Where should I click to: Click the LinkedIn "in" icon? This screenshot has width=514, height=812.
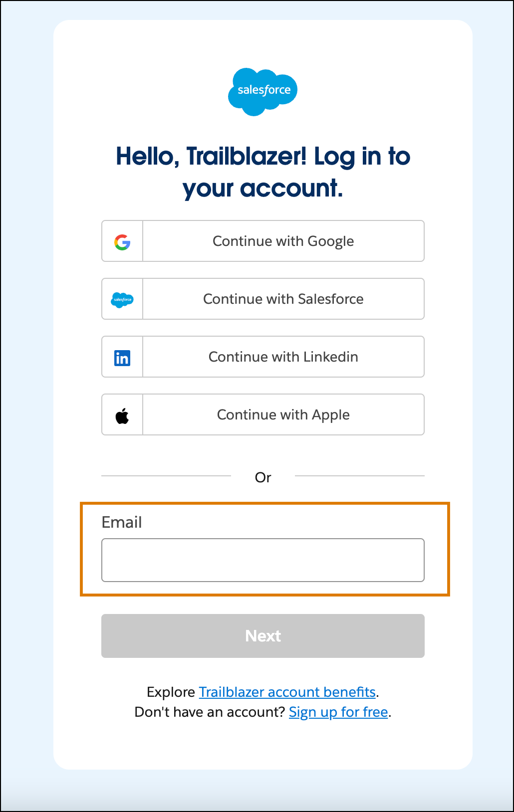point(122,357)
